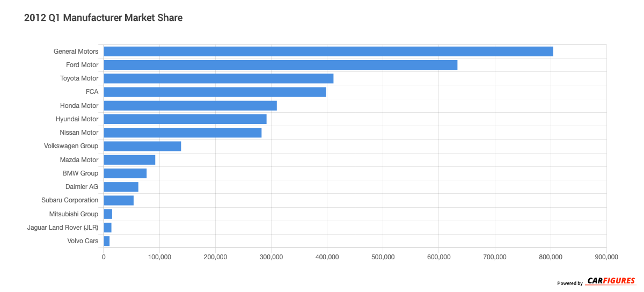This screenshot has width=644, height=292.
Task: Click the 'Powered by' text
Action: click(x=570, y=283)
